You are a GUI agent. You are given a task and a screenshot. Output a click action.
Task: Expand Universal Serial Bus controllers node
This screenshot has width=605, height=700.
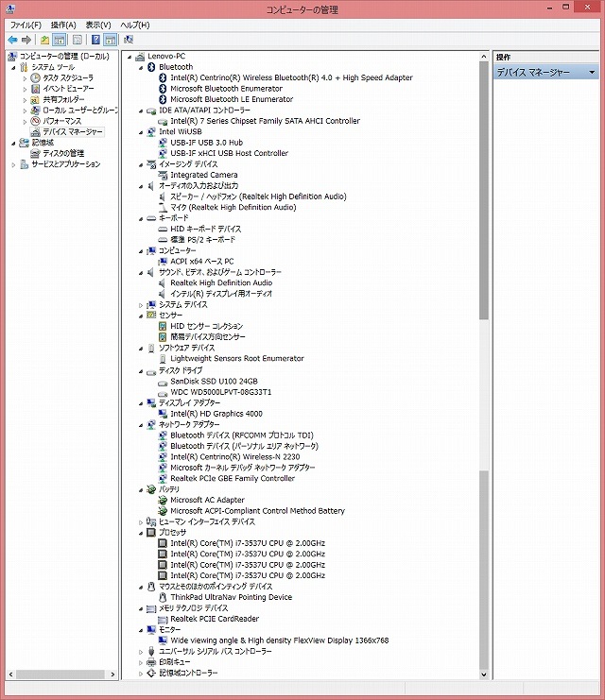(141, 652)
